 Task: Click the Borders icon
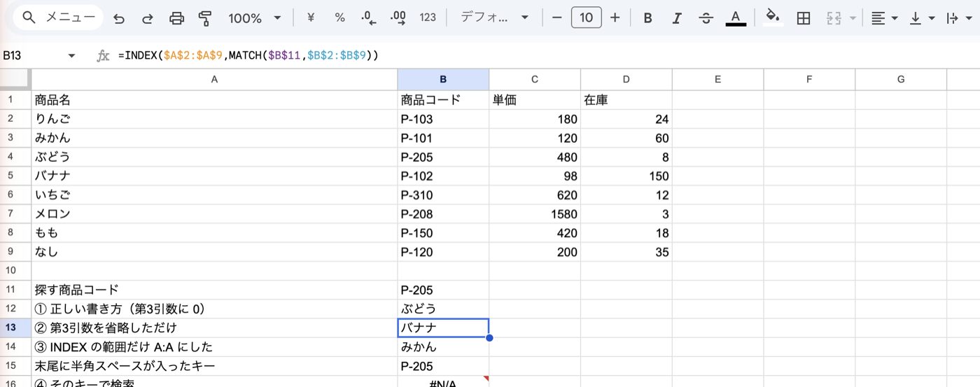(x=804, y=18)
